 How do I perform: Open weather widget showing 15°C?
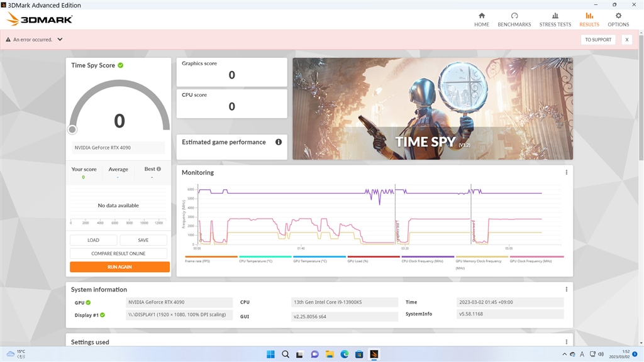pos(16,354)
